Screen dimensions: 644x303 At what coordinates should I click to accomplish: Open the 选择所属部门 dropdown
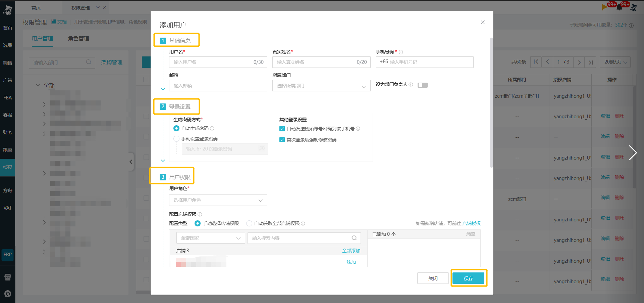point(321,86)
